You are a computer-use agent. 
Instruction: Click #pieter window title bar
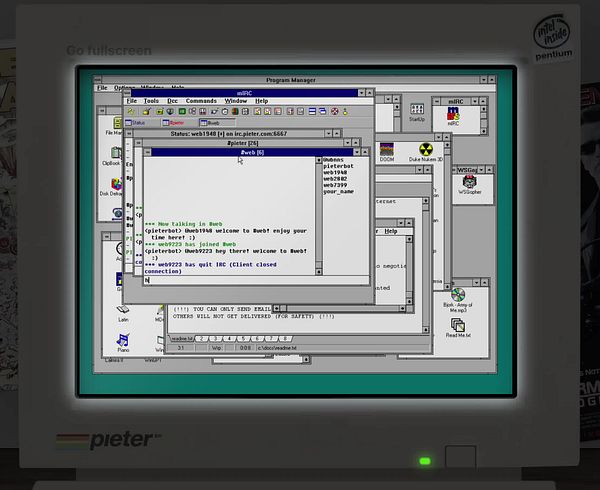tap(243, 143)
